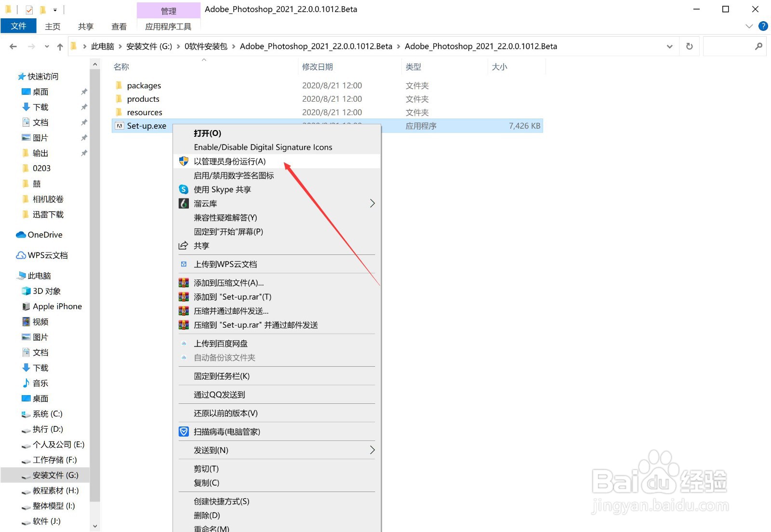Click the properties checkmark icon in title bar
This screenshot has height=532, width=771.
(29, 10)
